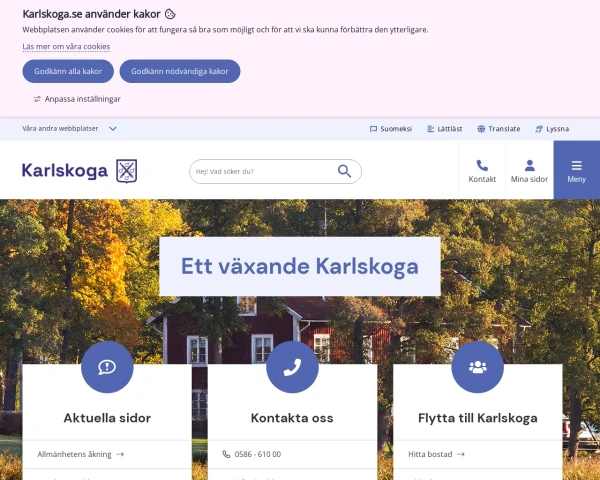Screen dimensions: 600x480
Task: Accept all cookies with Godkänn alla kakor
Action: coord(68,71)
